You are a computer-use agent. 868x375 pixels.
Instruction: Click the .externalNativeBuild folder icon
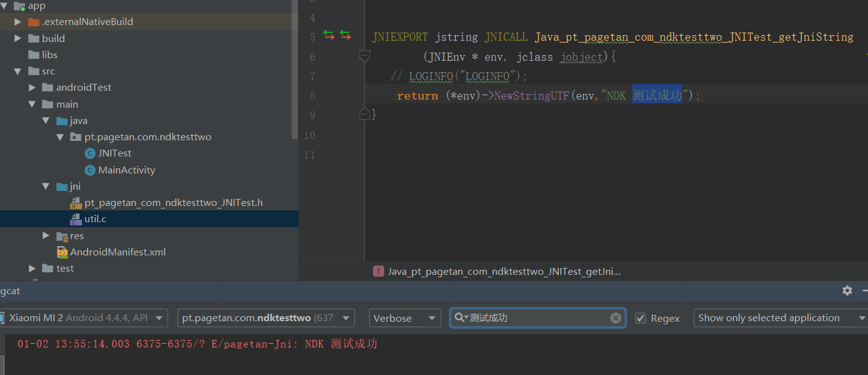[x=34, y=22]
